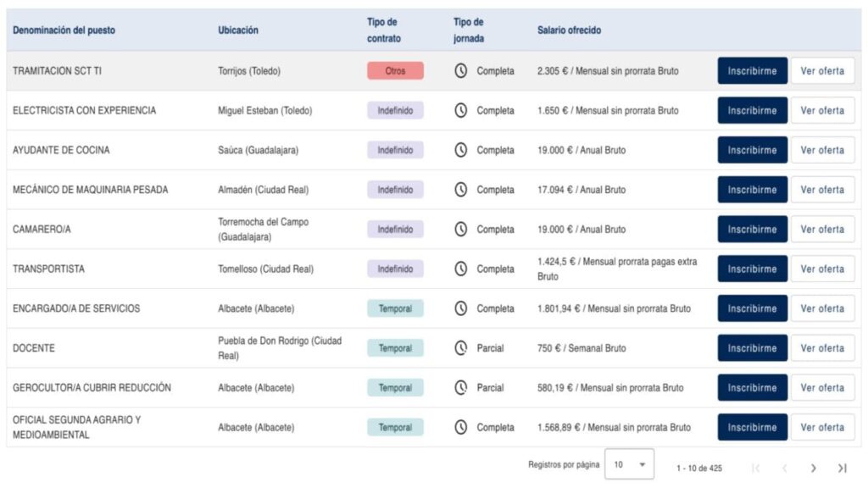Click clock icon in TRANSPORTISTA row

(x=460, y=269)
